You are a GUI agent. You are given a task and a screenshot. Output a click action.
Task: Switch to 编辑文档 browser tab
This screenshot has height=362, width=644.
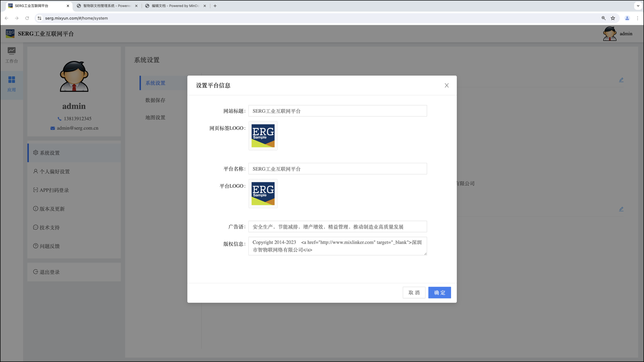175,6
